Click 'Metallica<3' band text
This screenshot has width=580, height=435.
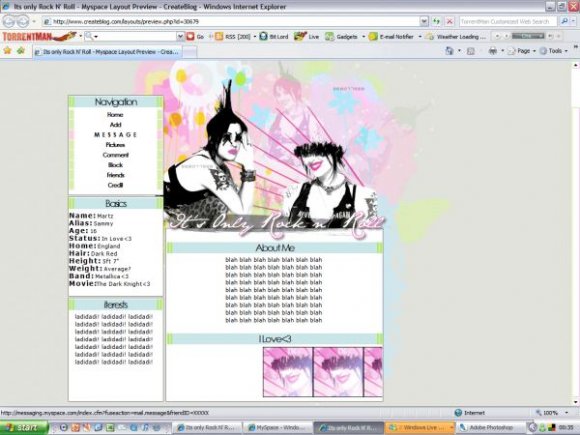(x=112, y=276)
